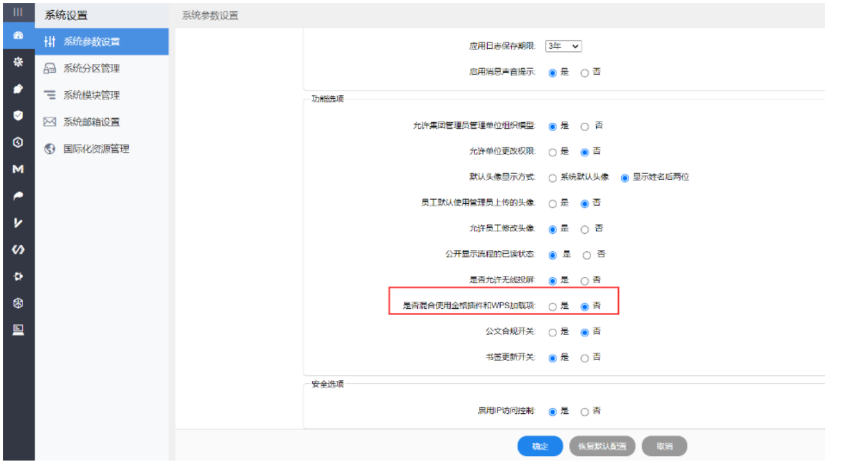Select 否 for 允许单位更改权限
This screenshot has width=868, height=474.
[x=585, y=152]
